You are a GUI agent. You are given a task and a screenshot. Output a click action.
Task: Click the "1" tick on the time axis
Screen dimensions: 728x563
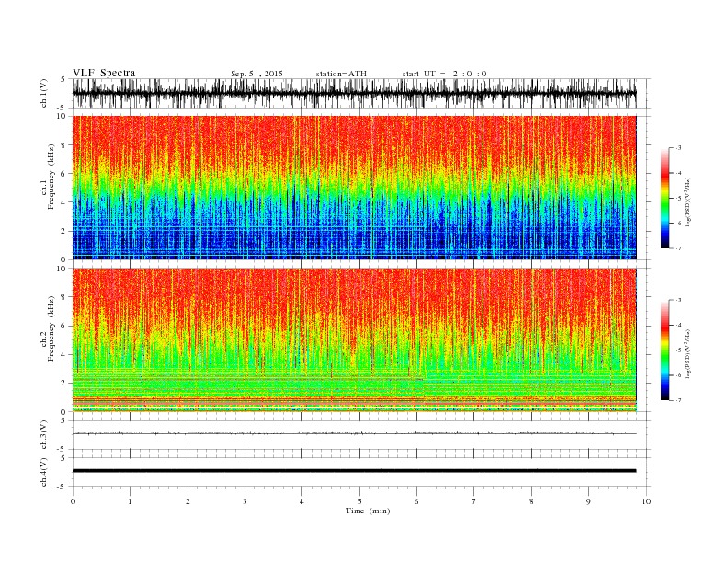tap(130, 501)
